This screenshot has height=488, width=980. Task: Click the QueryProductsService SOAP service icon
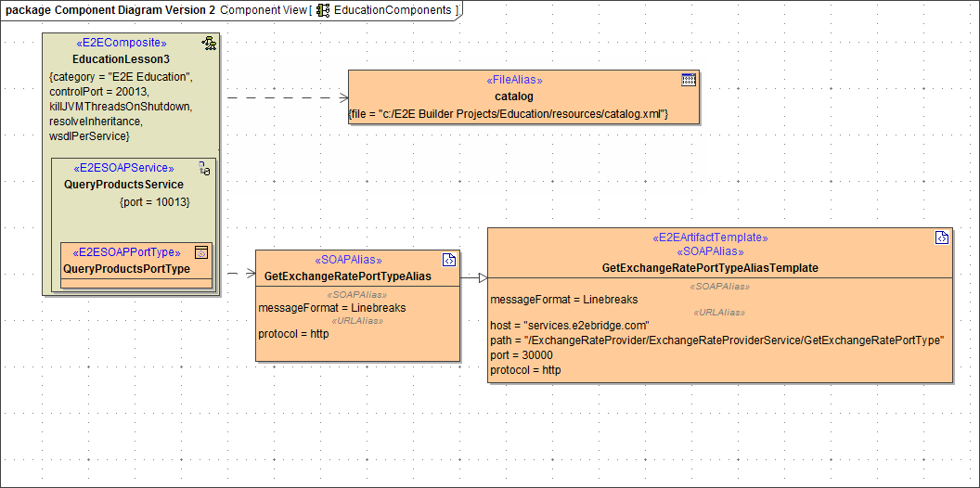pos(205,168)
